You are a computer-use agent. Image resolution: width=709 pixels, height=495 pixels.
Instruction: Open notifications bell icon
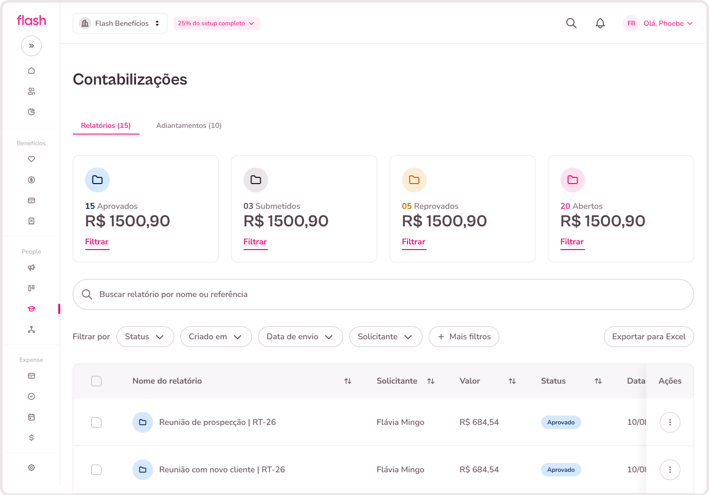click(600, 23)
